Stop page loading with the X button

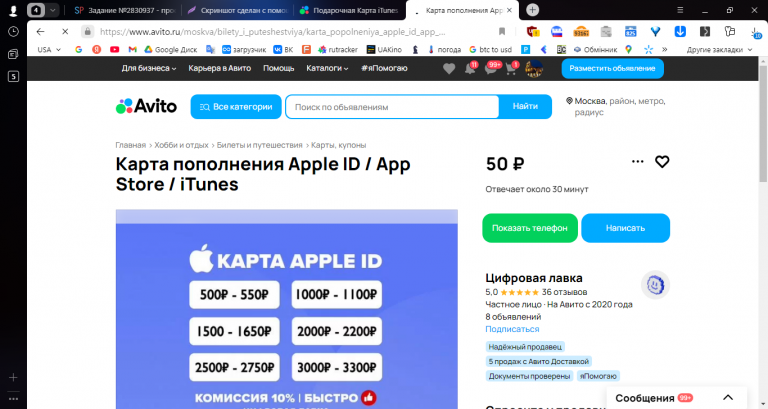[65, 31]
